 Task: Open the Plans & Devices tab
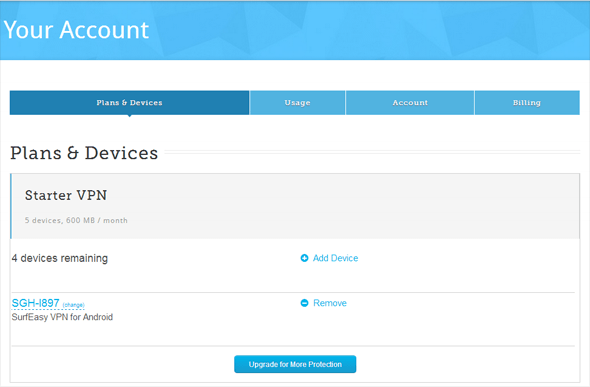(x=129, y=103)
